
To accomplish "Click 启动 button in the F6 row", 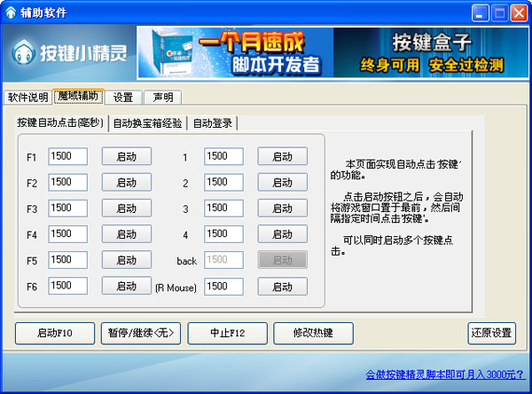I will 127,286.
